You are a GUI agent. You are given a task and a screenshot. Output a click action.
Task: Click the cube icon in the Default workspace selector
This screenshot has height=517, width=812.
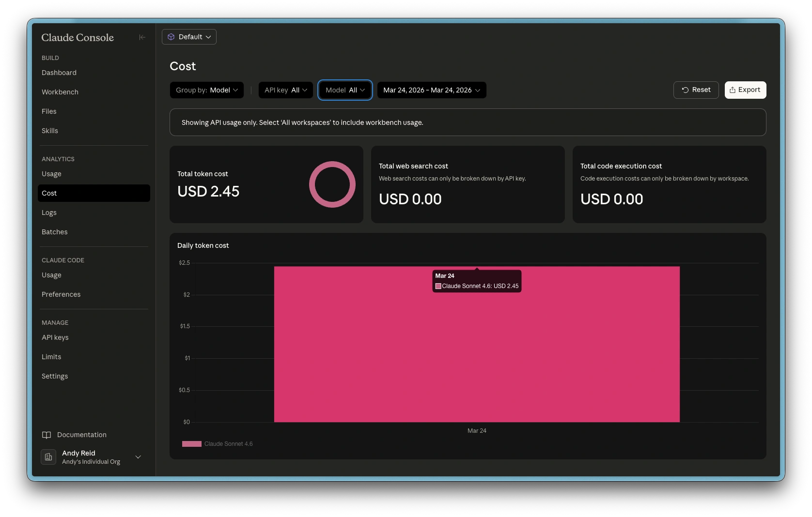[171, 37]
